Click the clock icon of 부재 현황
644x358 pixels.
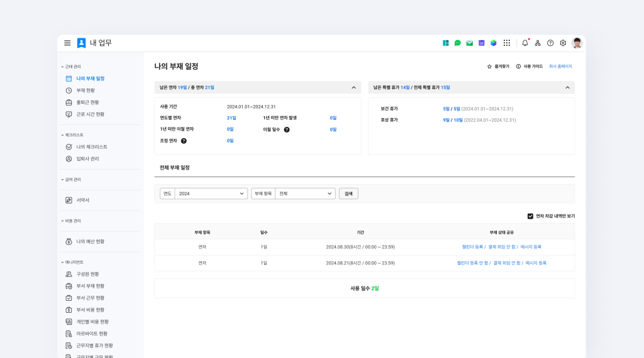(69, 90)
